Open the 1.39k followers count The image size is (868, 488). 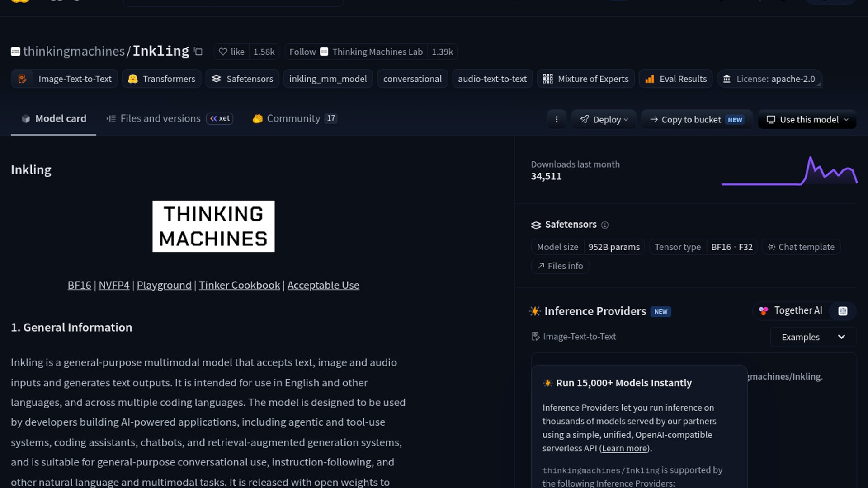442,52
